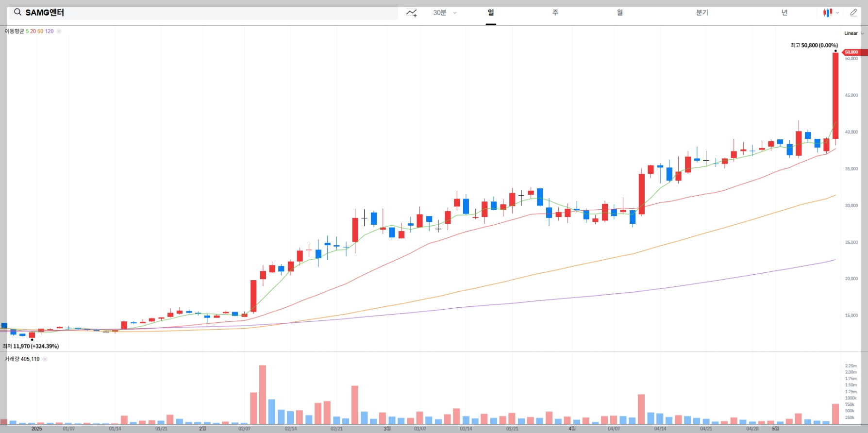The image size is (868, 433).
Task: Open the add-indicator chart line icon
Action: pyautogui.click(x=412, y=13)
